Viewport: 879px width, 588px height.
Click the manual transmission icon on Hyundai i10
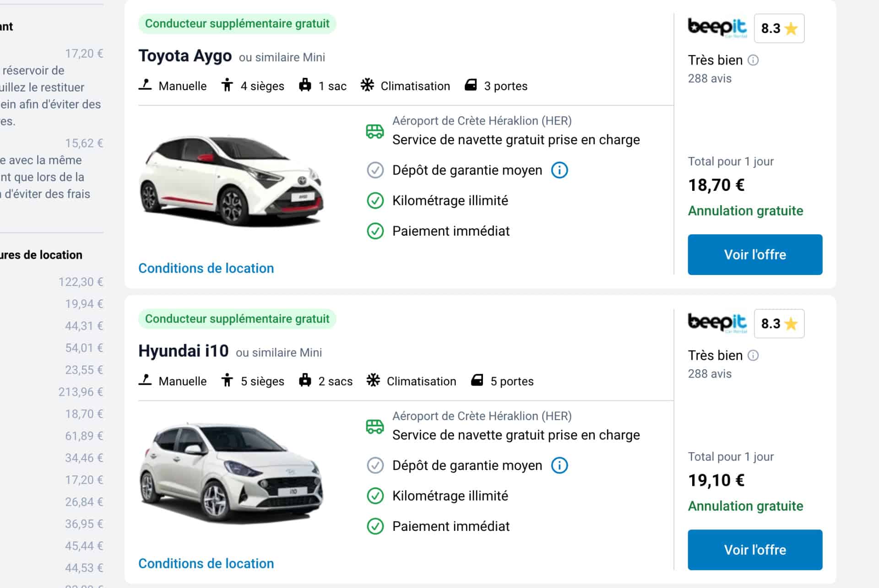[x=144, y=380]
